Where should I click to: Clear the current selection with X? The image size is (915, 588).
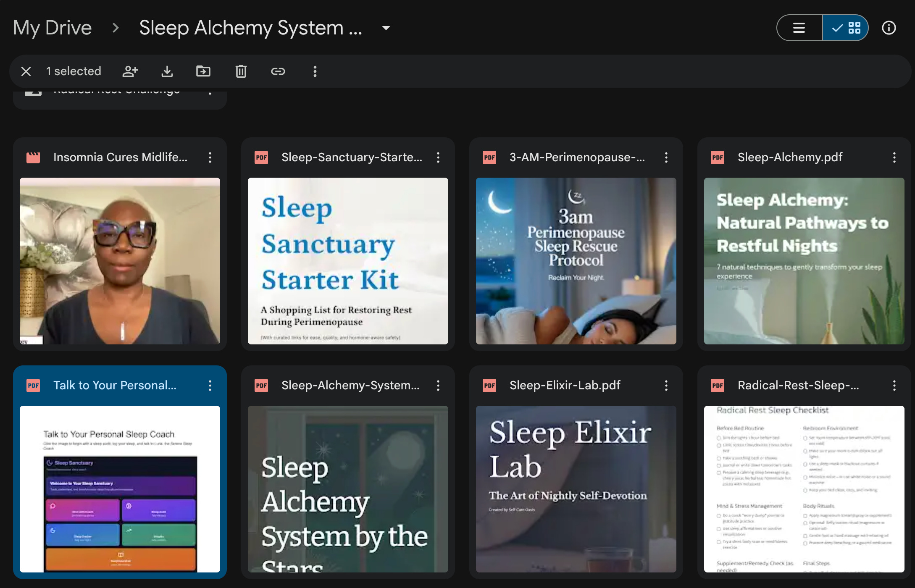26,71
